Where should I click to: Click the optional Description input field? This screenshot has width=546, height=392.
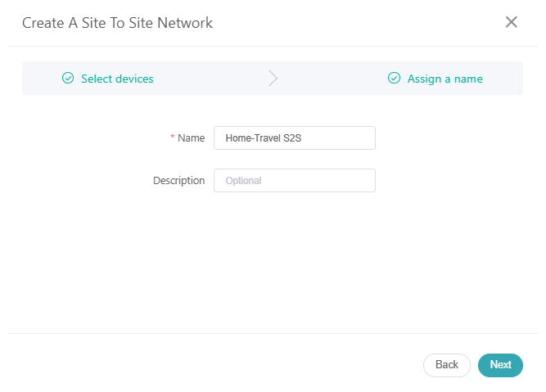(x=295, y=180)
